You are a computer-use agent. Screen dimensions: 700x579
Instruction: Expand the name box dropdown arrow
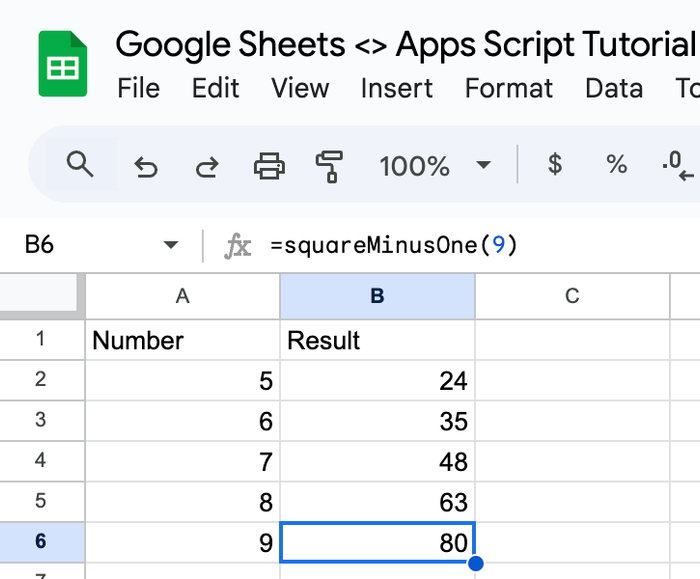click(171, 245)
